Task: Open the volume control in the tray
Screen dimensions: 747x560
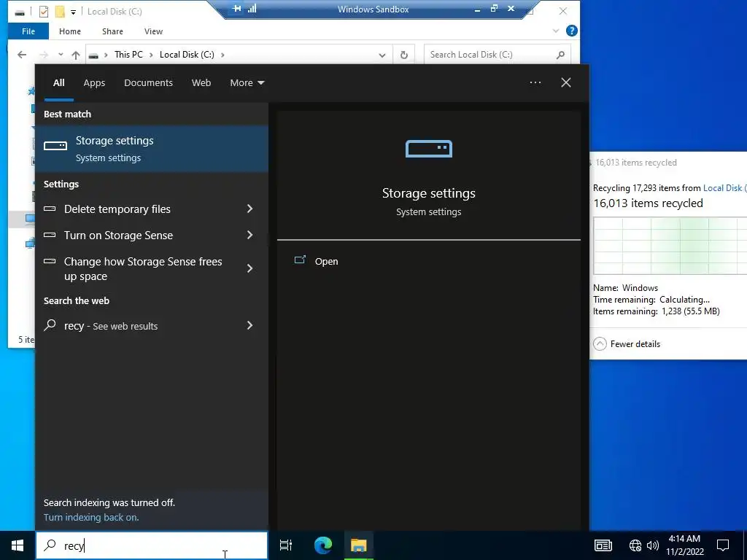Action: (653, 545)
